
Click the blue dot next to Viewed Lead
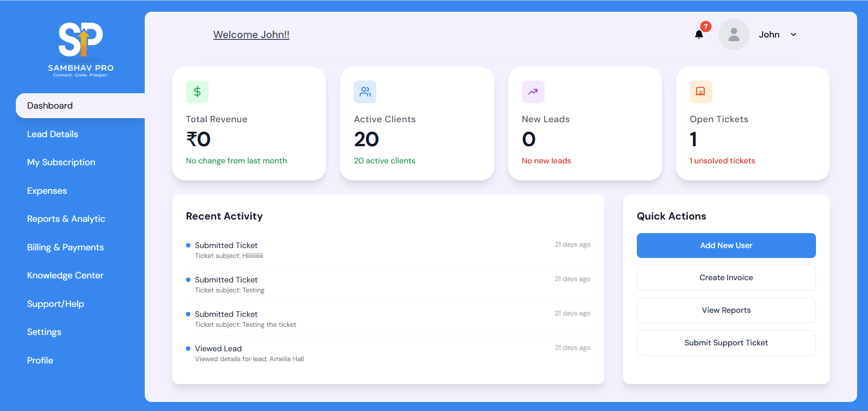(x=188, y=349)
